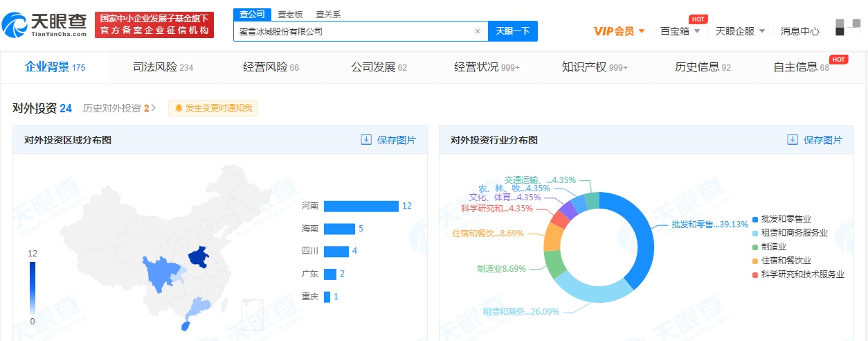Image resolution: width=868 pixels, height=341 pixels.
Task: Click the bell icon in change-notify button
Action: pyautogui.click(x=179, y=108)
